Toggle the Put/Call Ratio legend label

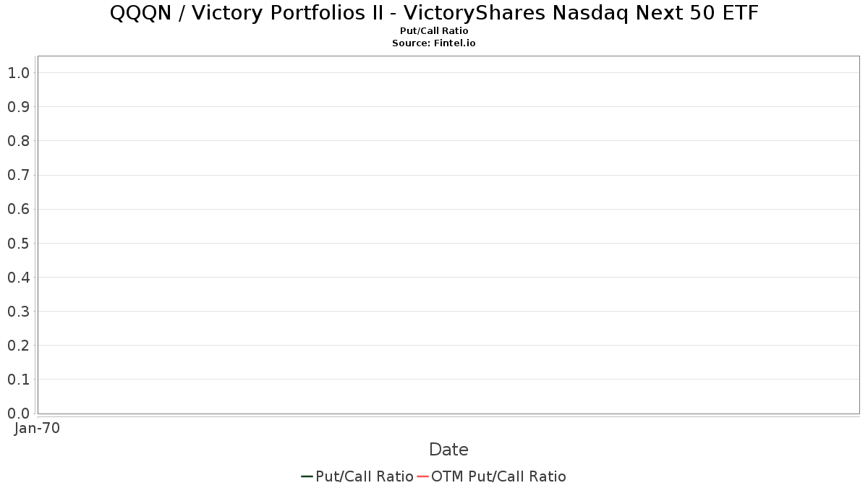coord(365,476)
